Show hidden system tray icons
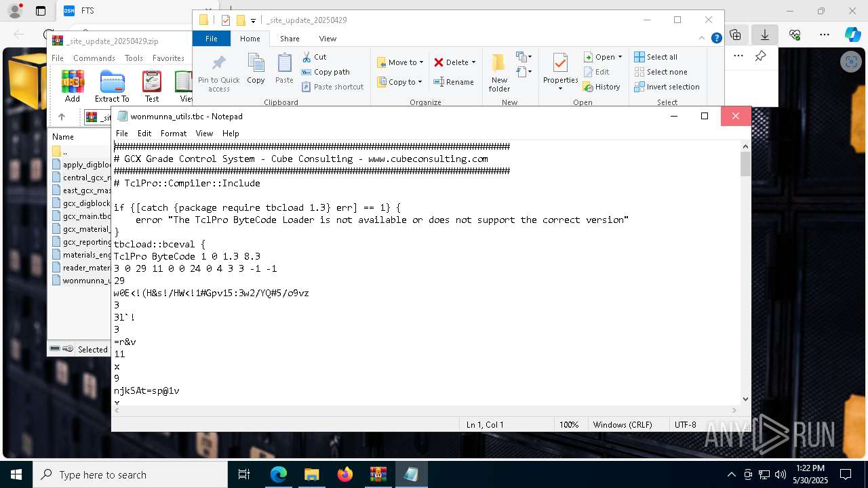The height and width of the screenshot is (488, 868). coord(731,474)
